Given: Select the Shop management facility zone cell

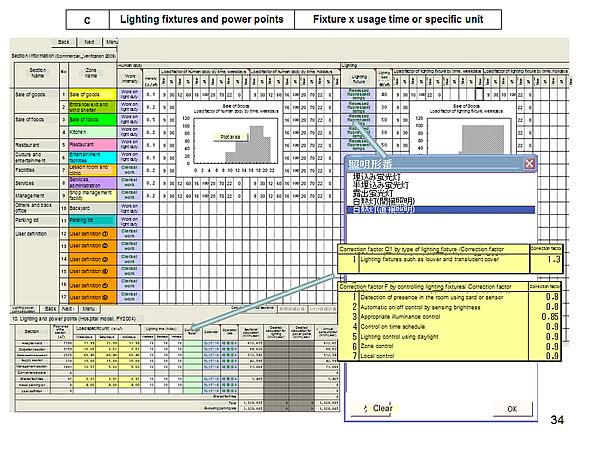Looking at the screenshot, I should (x=92, y=196).
